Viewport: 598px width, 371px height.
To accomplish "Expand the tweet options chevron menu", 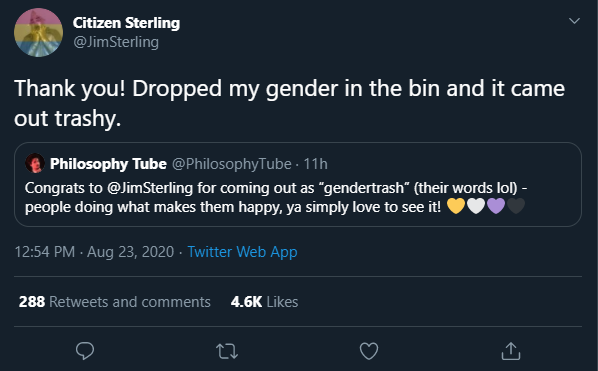I will (574, 21).
